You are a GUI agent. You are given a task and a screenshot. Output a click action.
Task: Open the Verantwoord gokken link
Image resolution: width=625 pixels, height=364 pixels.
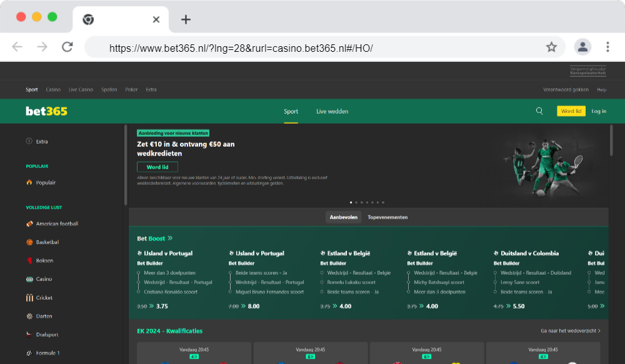tap(566, 90)
